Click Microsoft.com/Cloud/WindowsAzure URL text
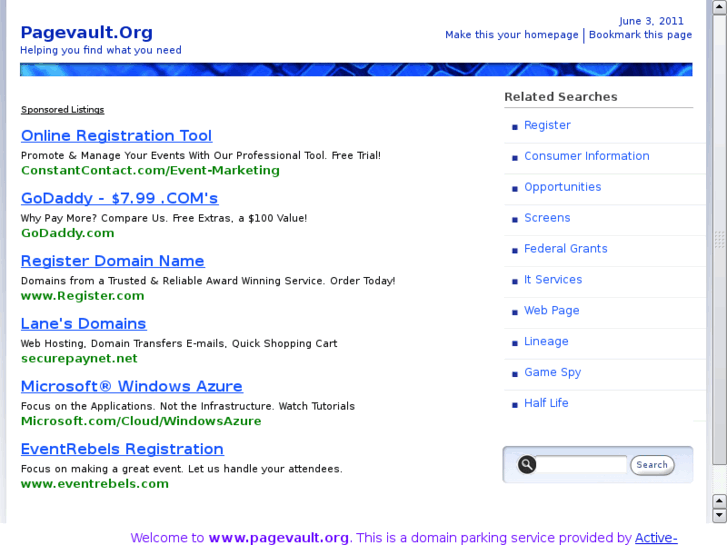Screen dimensions: 727x545 (141, 421)
